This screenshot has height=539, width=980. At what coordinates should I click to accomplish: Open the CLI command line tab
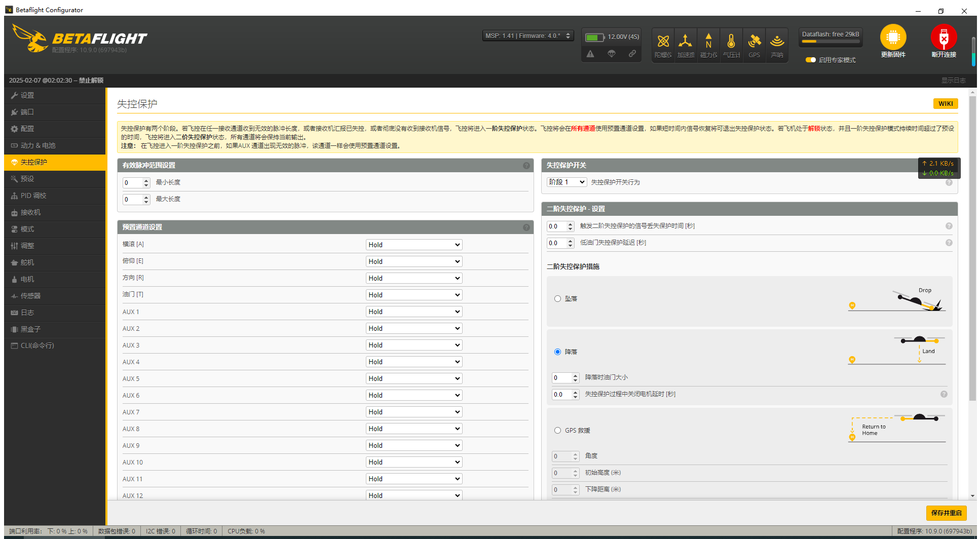[x=55, y=345]
